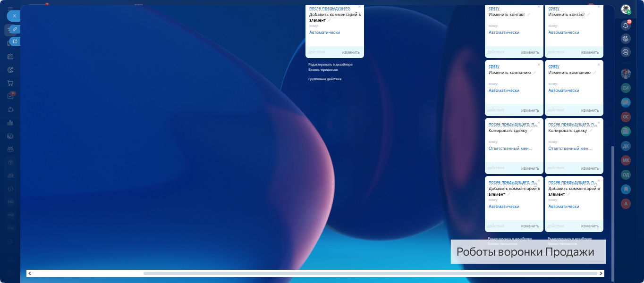Open chat with contact ДК
Viewport: 644px width, 283px height.
[x=626, y=146]
